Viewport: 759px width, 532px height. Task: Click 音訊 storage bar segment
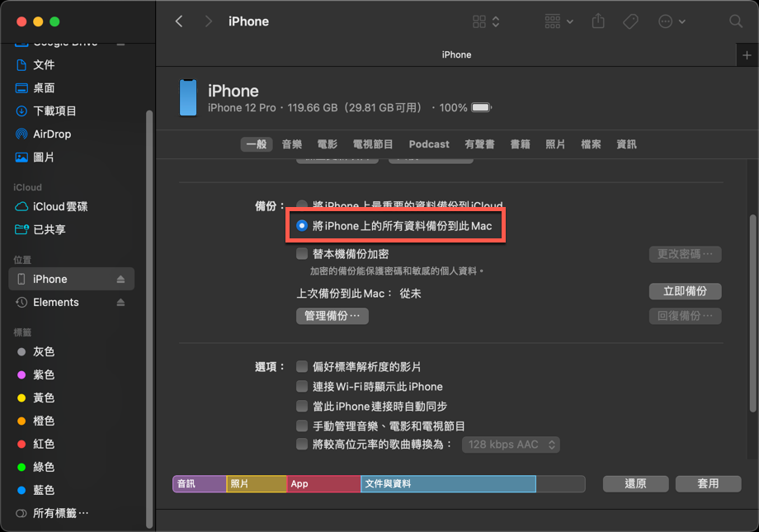point(200,483)
